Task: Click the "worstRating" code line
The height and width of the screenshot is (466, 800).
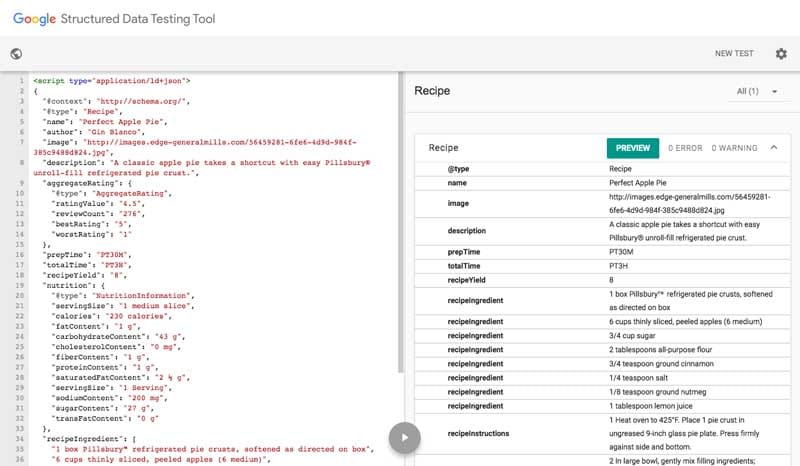Action: pyautogui.click(x=91, y=234)
